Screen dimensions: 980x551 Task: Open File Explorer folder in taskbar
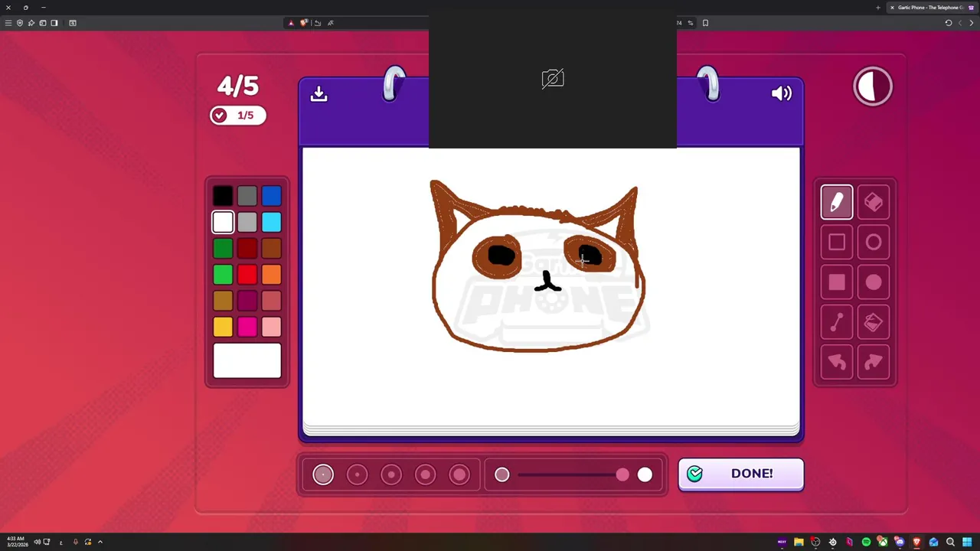[x=799, y=542]
